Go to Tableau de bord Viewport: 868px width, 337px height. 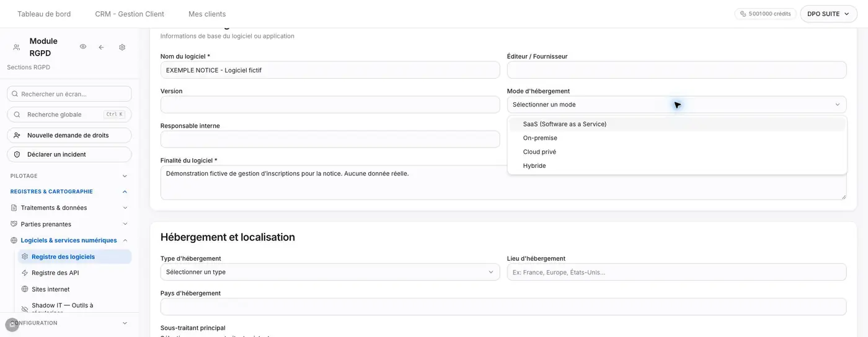tap(44, 14)
